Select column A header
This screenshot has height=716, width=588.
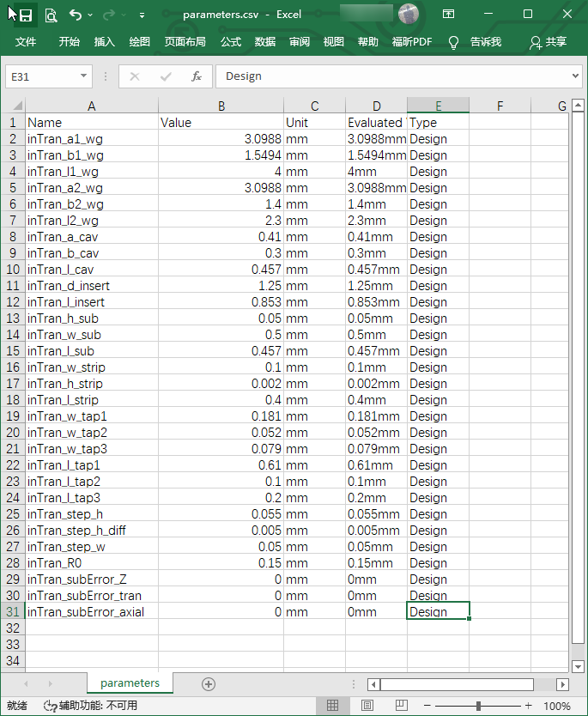92,106
